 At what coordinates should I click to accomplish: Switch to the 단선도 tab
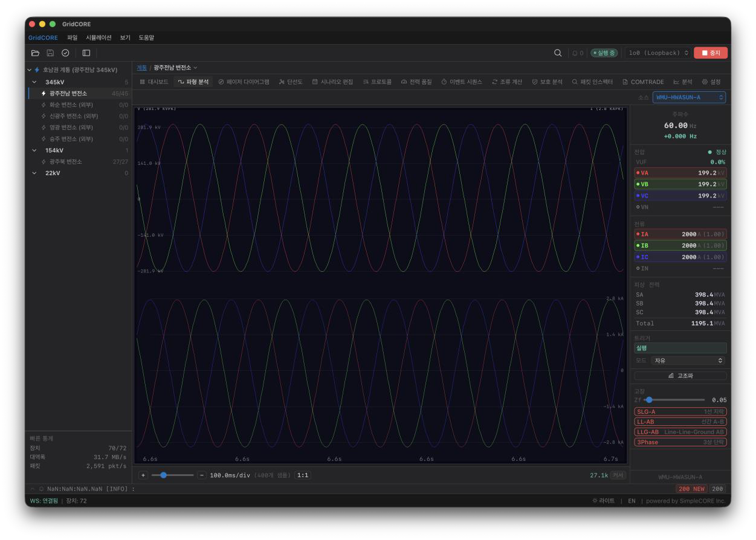pos(291,82)
